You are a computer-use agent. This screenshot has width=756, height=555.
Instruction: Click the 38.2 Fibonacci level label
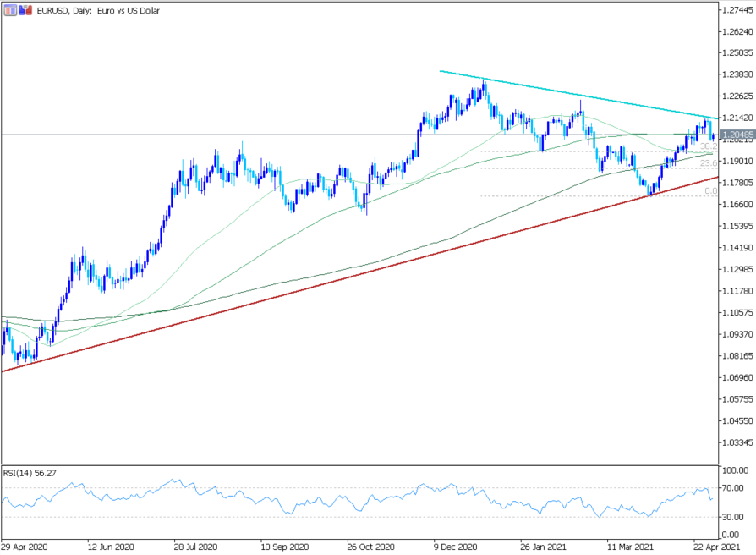click(x=709, y=146)
